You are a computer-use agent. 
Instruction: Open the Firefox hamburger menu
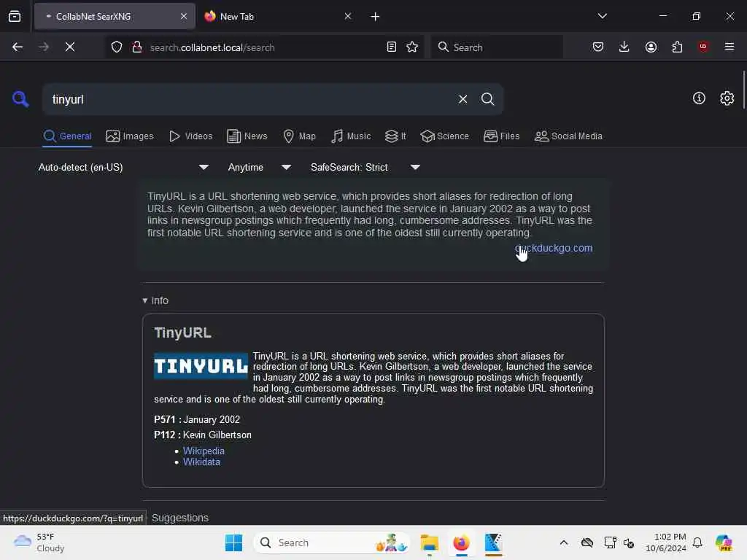(x=729, y=47)
